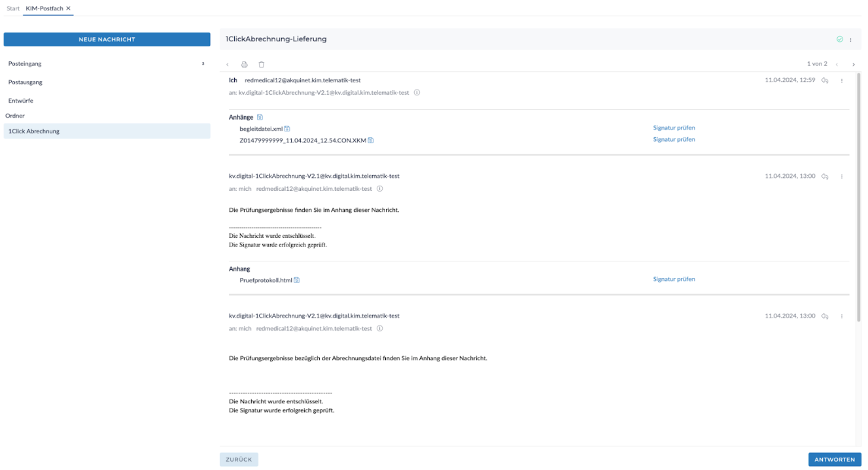Click NEUE NACHRICHT button
The width and height of the screenshot is (868, 470).
107,39
